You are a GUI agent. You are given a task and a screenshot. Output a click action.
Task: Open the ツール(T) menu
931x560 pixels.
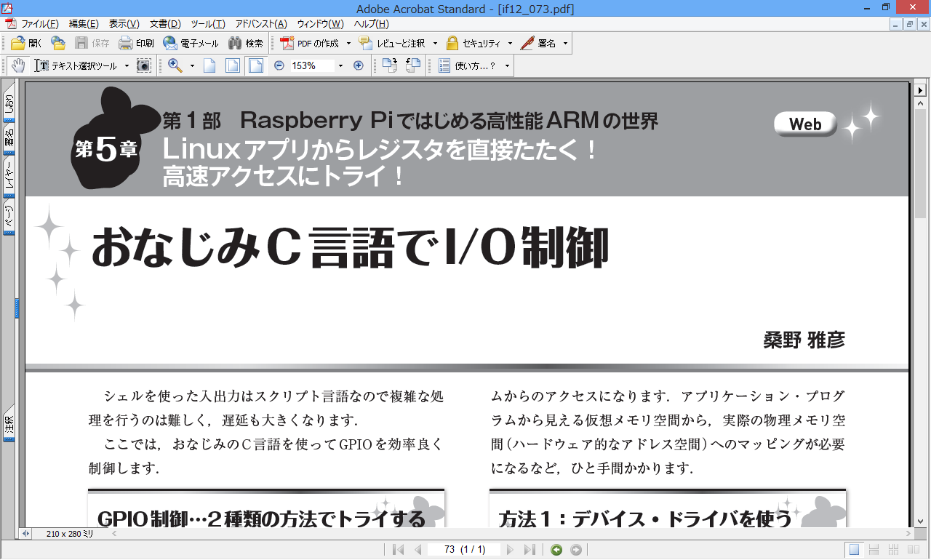click(208, 24)
